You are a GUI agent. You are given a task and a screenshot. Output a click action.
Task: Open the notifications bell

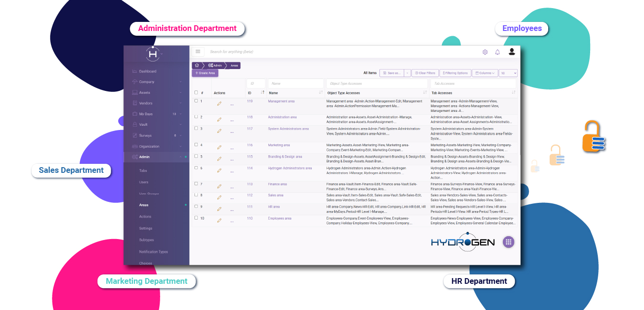pos(497,52)
